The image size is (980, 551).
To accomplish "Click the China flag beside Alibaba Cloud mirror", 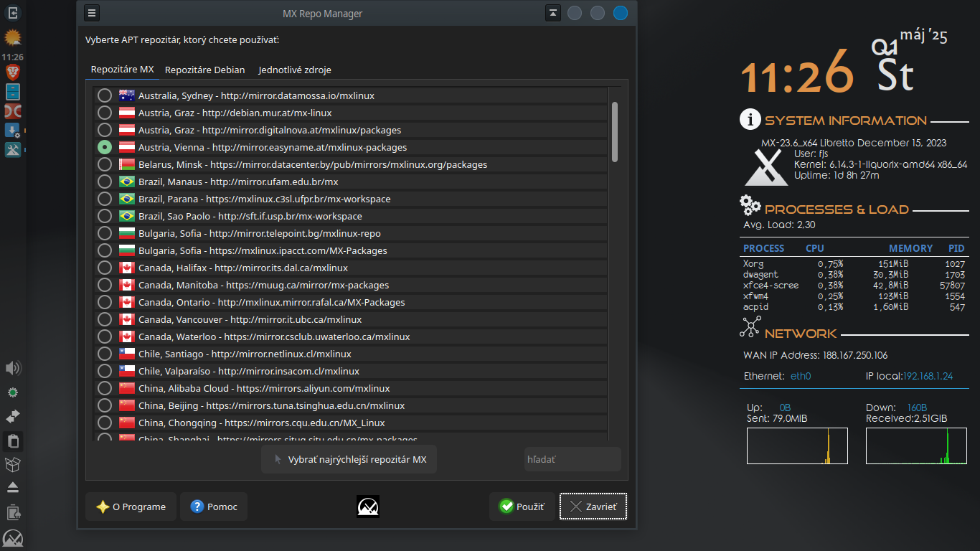I will pyautogui.click(x=127, y=388).
